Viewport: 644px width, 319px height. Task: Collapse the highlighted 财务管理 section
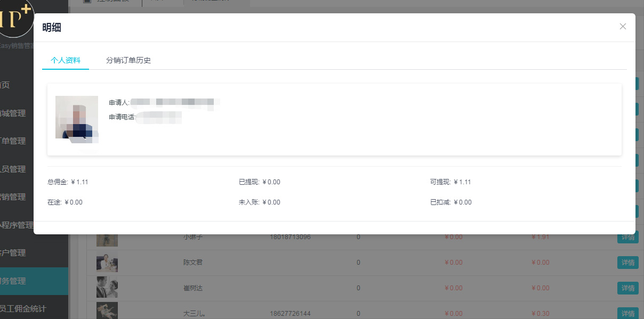(x=14, y=281)
